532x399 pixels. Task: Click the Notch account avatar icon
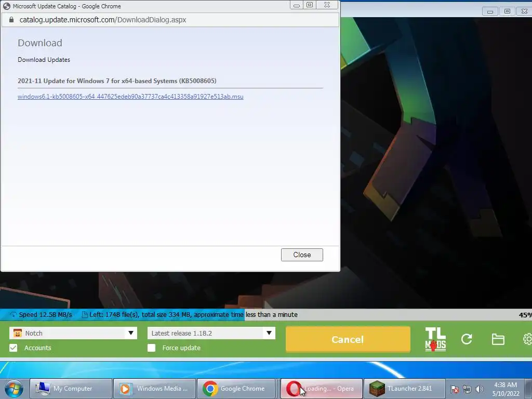coord(17,333)
